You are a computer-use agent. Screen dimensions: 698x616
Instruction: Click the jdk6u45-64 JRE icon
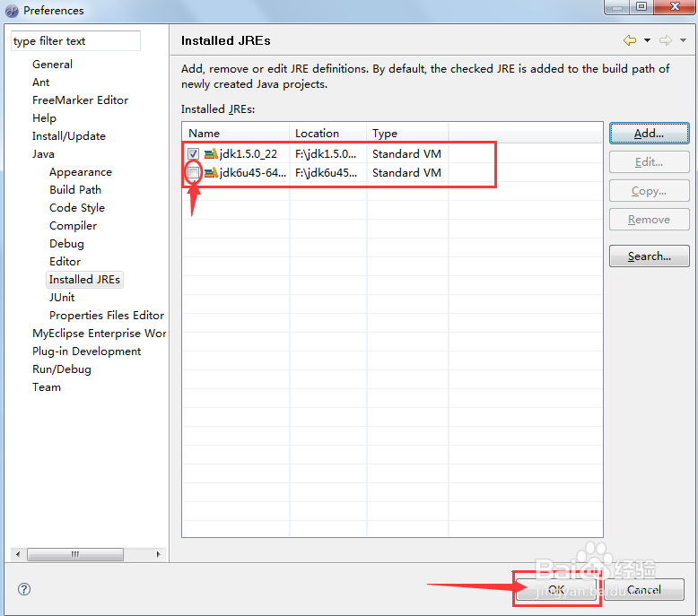211,172
